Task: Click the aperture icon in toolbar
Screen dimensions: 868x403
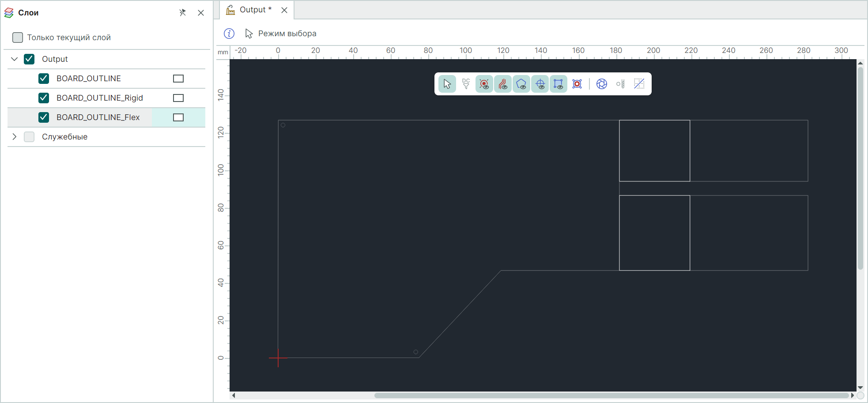Action: click(x=601, y=84)
